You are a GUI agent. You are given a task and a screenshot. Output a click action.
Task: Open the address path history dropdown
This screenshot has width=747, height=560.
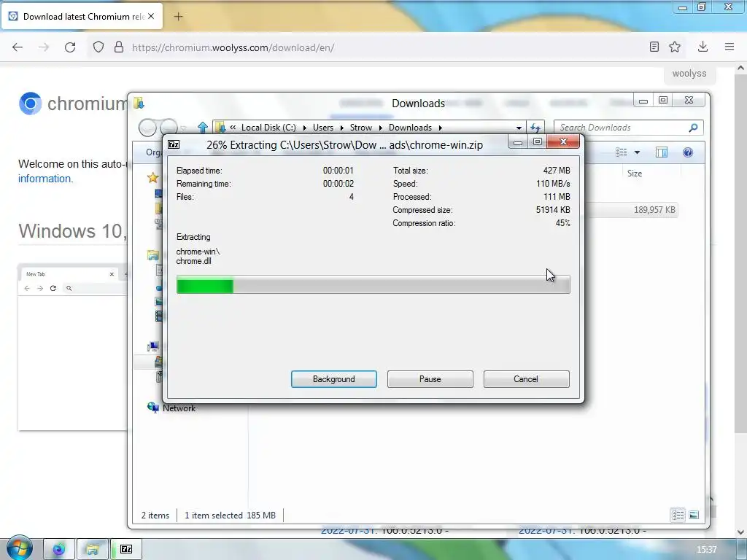(519, 128)
